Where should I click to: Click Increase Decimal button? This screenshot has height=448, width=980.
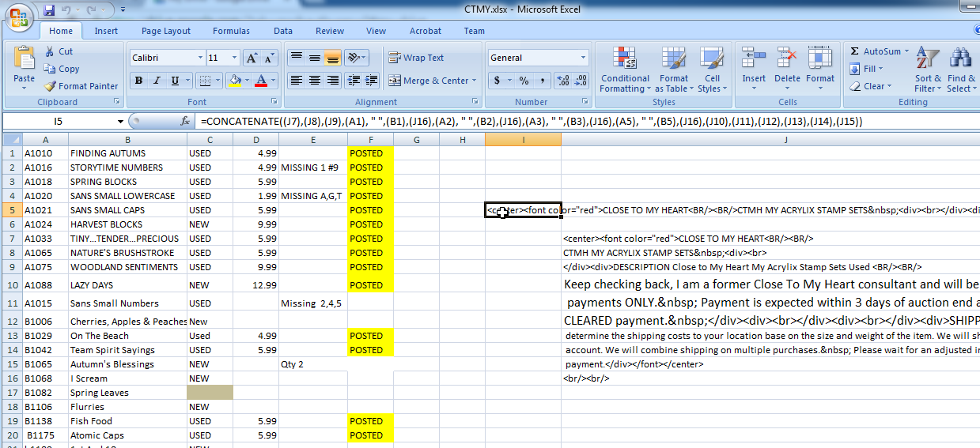562,80
